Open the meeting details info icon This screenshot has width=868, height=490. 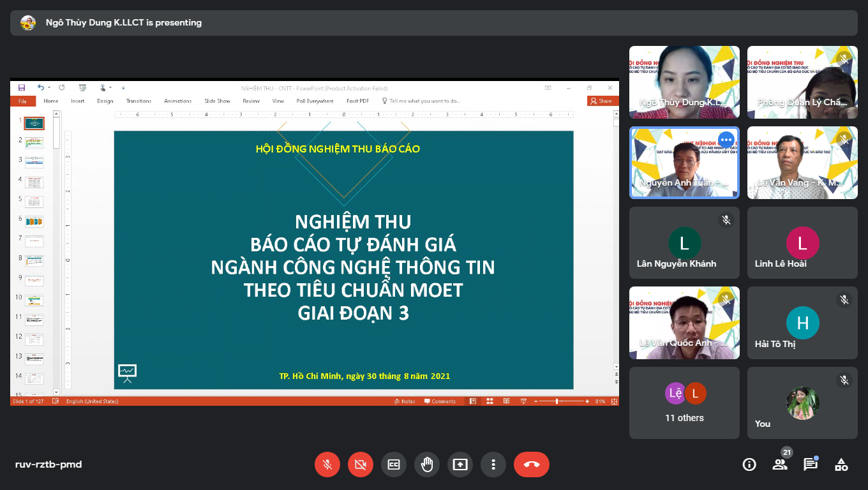point(749,464)
